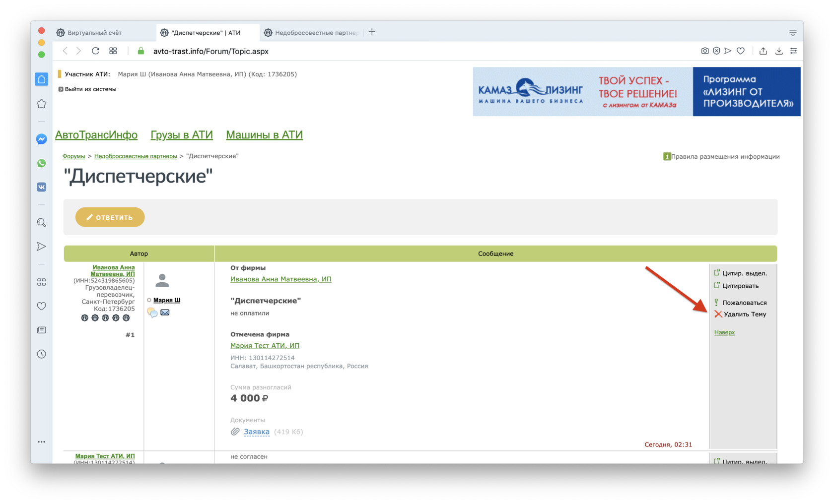Open speed dial grid in sidebar
The width and height of the screenshot is (834, 504).
coord(42,282)
